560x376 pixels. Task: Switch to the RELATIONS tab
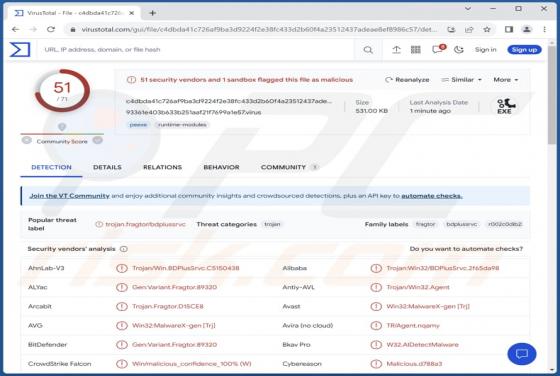pyautogui.click(x=162, y=167)
